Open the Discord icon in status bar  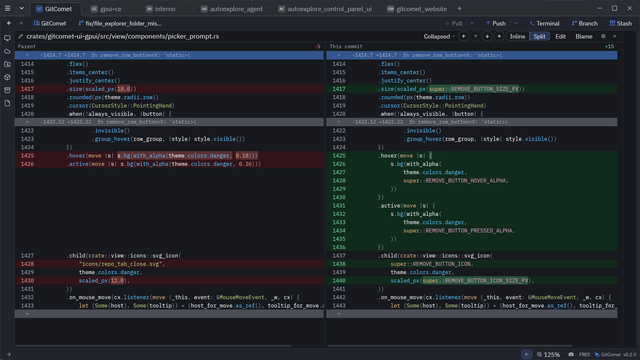click(x=571, y=354)
